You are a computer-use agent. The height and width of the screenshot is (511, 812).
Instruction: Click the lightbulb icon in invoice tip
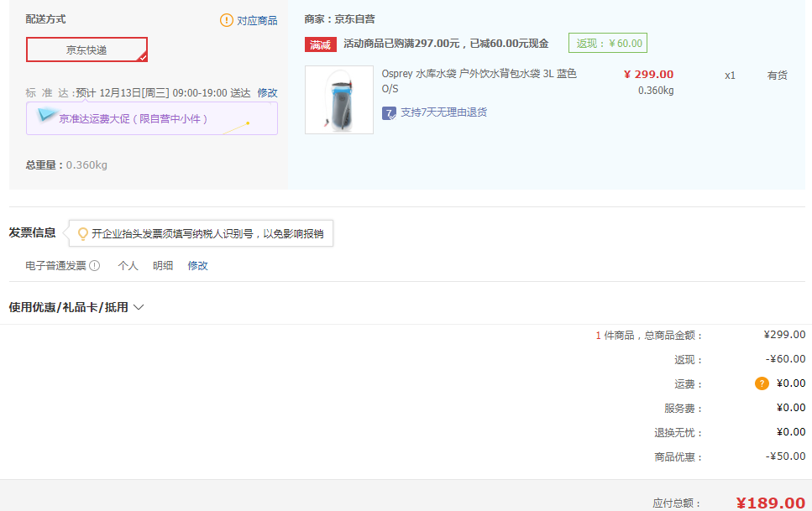(82, 234)
